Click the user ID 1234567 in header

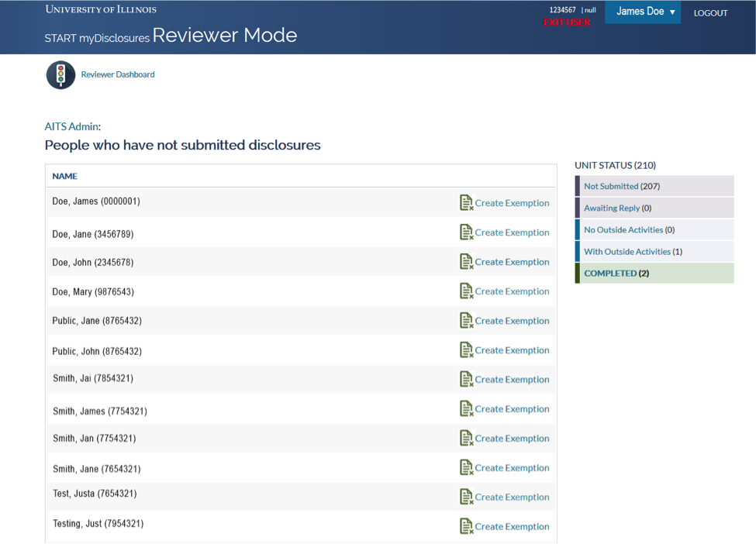coord(563,9)
